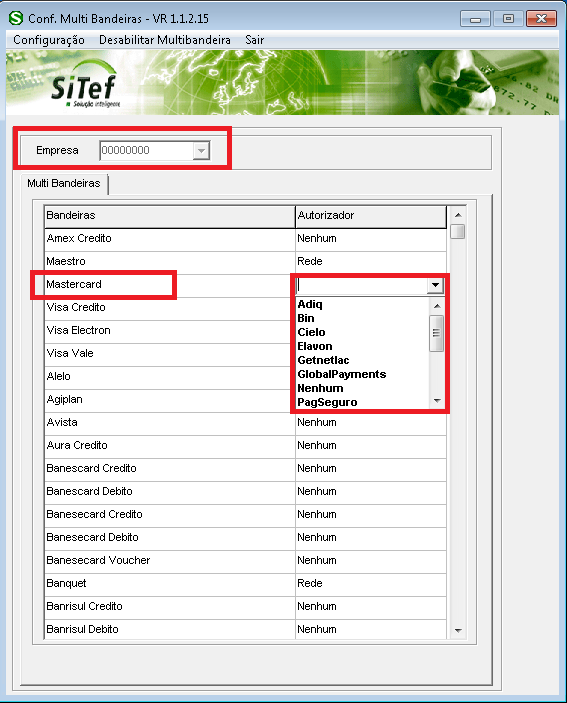Viewport: 567px width, 703px height.
Task: Select the Banesecard Credito row
Action: click(169, 515)
